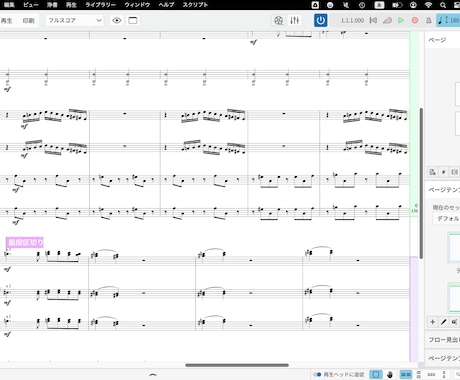
Task: Click the page number change icon in pages panel
Action: [443, 172]
